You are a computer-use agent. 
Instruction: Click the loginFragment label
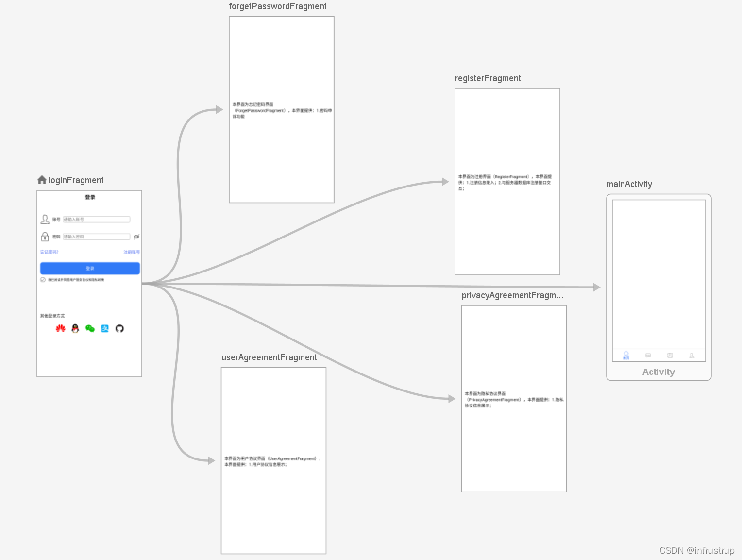76,180
